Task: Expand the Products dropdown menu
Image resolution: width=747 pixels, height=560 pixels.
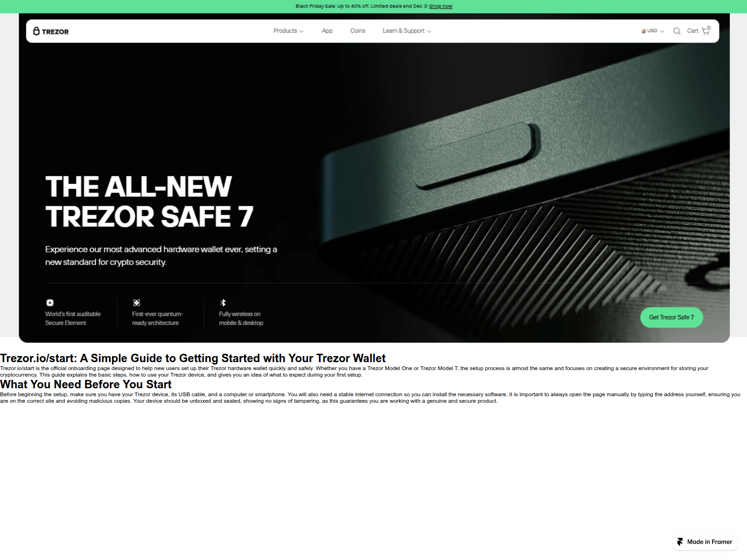Action: [x=288, y=31]
